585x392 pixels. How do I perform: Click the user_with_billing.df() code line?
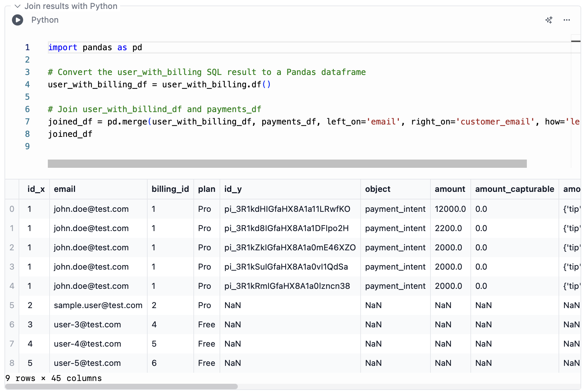tap(159, 85)
